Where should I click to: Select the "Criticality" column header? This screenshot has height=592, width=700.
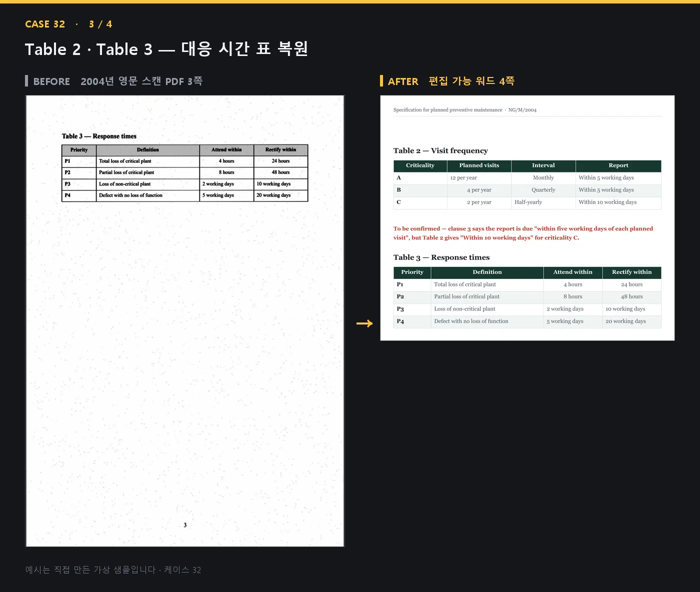[x=420, y=165]
